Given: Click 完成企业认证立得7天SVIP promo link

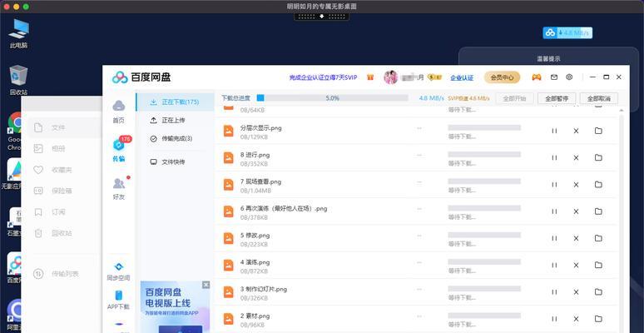Looking at the screenshot, I should [x=323, y=77].
